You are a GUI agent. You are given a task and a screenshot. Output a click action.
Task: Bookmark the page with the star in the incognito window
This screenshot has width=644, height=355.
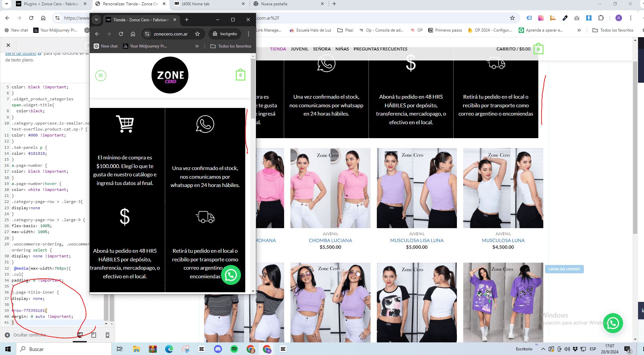tap(197, 34)
